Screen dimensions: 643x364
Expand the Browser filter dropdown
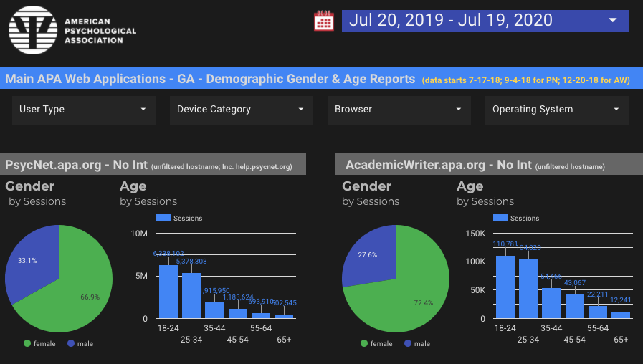(x=399, y=110)
